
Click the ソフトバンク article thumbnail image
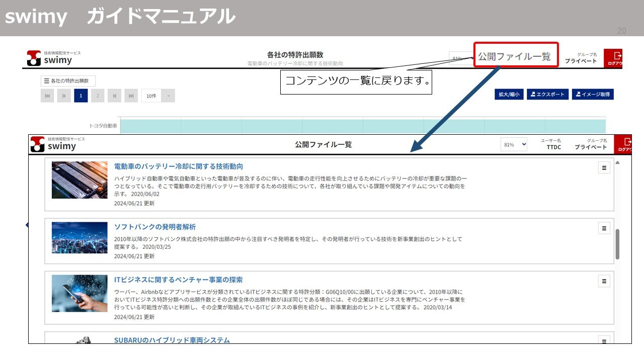(79, 238)
